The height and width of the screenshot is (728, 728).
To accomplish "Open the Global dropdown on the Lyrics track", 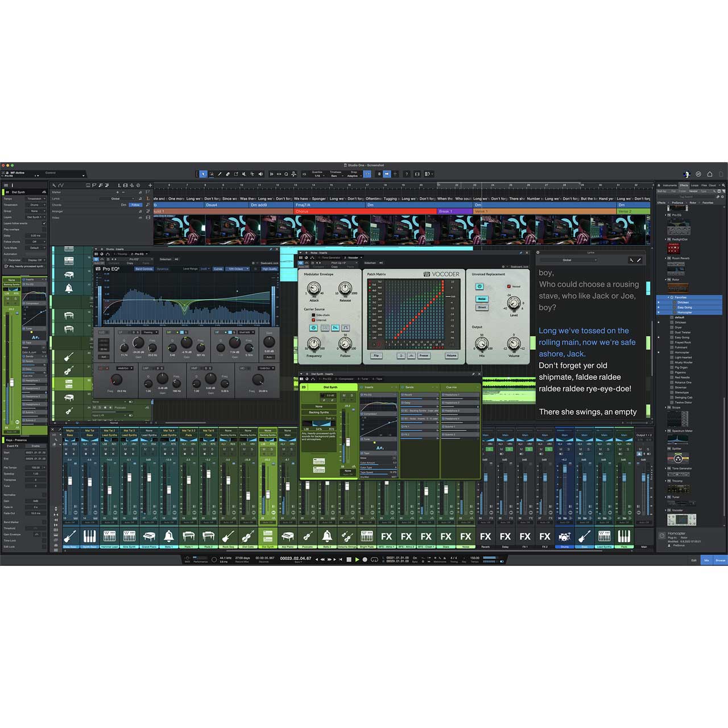I will click(x=117, y=198).
